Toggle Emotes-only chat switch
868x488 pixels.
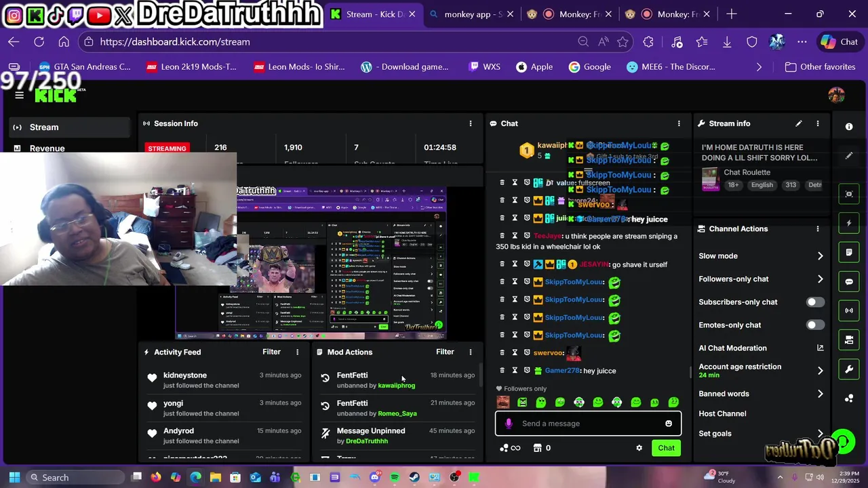coord(815,325)
